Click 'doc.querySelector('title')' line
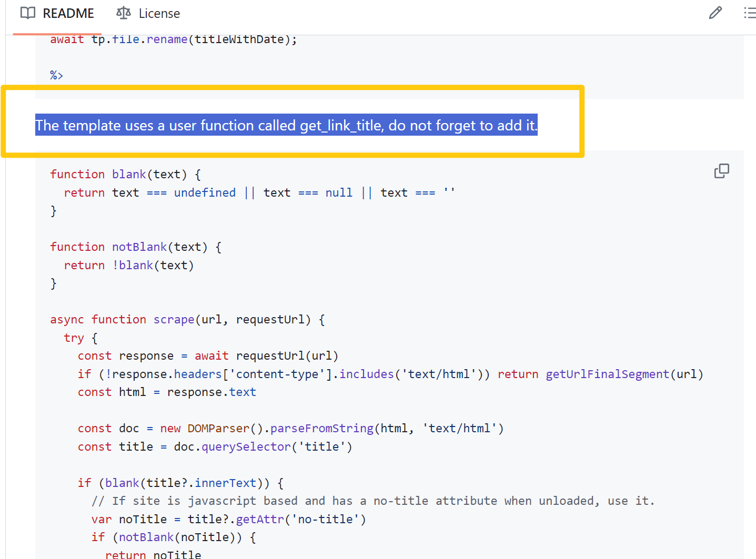The height and width of the screenshot is (559, 756). (x=215, y=446)
